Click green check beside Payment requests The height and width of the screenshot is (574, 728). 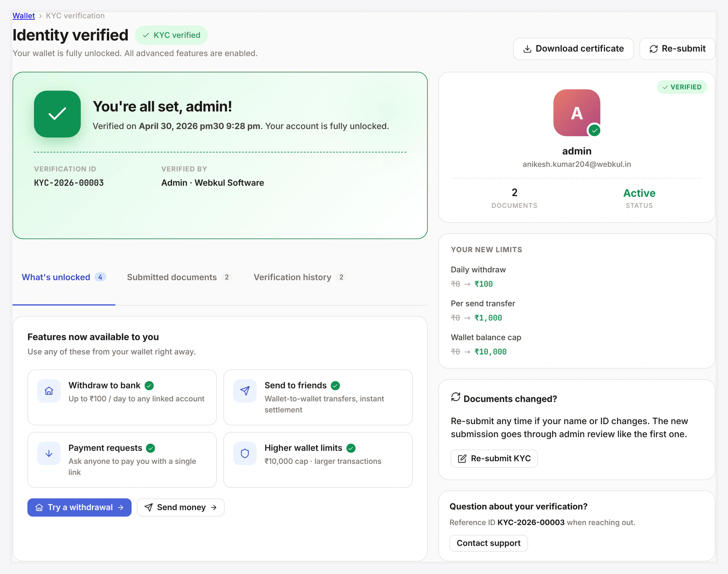pyautogui.click(x=151, y=448)
